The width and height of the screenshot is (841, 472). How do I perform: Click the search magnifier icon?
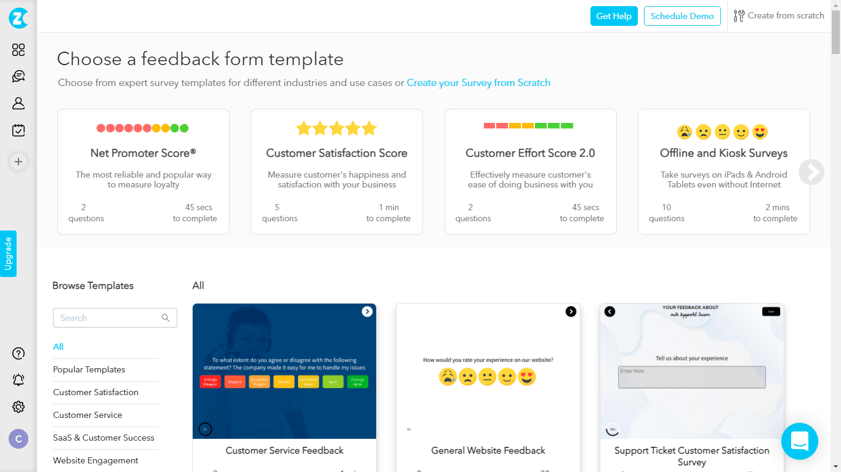pos(165,318)
